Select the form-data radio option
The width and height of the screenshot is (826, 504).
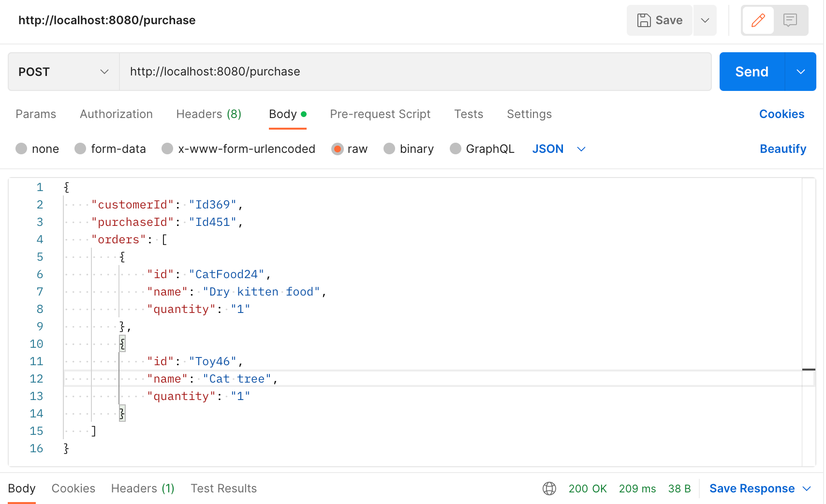(81, 149)
